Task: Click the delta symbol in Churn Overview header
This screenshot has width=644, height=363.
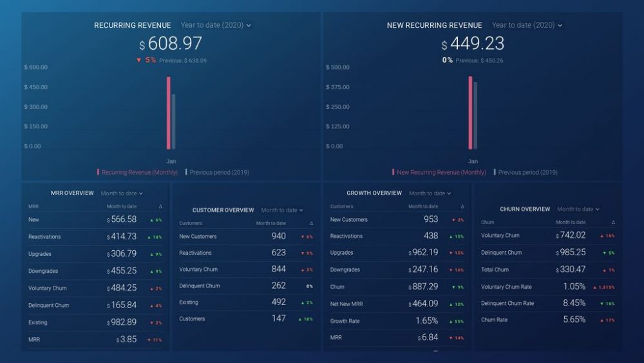Action: click(x=613, y=222)
